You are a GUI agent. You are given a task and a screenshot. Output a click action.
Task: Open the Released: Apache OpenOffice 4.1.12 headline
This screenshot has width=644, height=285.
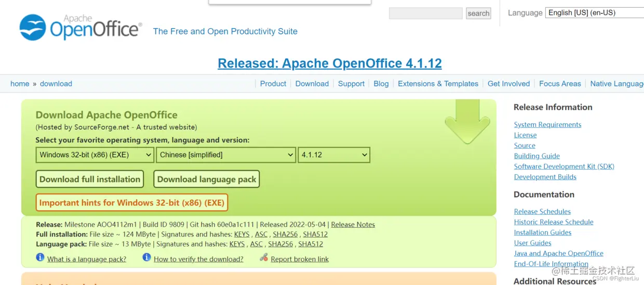point(330,63)
